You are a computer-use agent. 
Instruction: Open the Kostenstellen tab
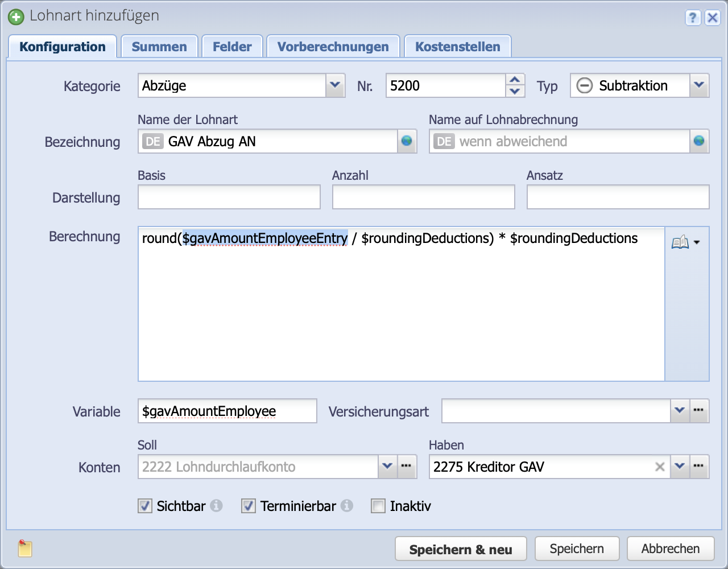pos(457,46)
